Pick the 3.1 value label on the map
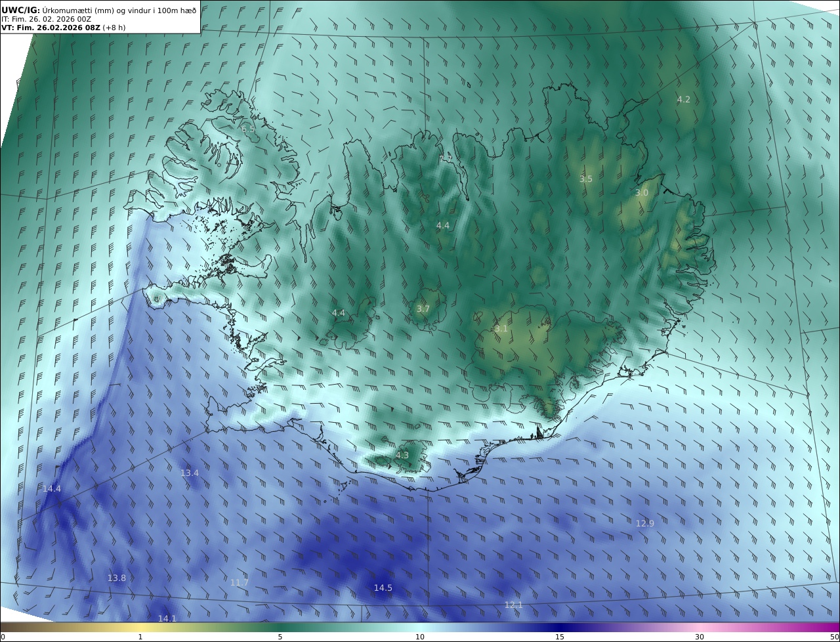This screenshot has height=642, width=840. (x=501, y=328)
